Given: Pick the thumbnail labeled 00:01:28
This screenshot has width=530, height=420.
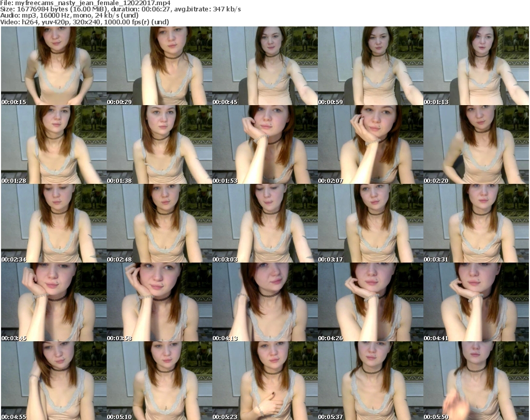Looking at the screenshot, I should (x=54, y=144).
